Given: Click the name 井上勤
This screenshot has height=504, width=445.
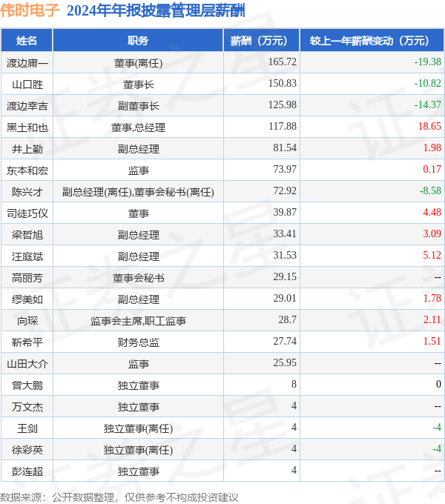Looking at the screenshot, I should tap(27, 149).
